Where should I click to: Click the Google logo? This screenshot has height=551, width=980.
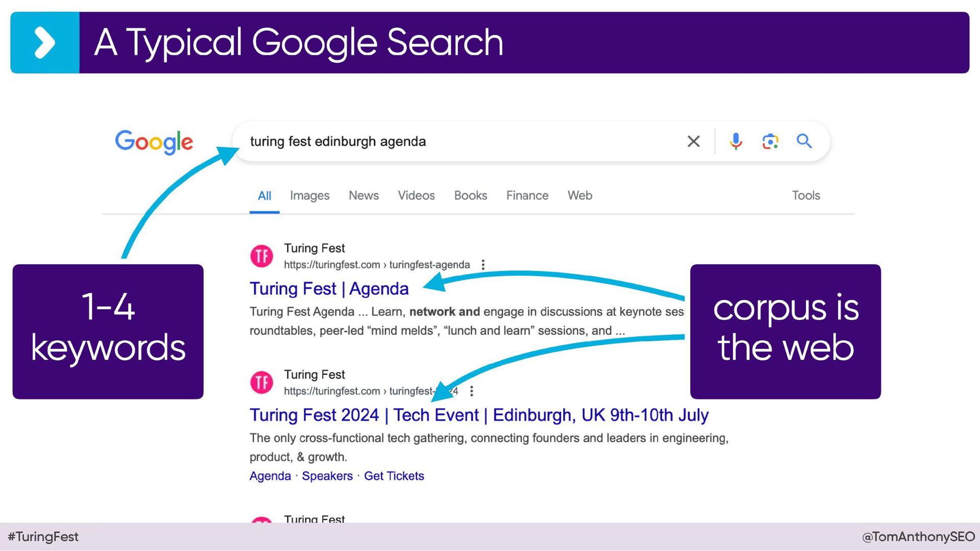click(154, 142)
